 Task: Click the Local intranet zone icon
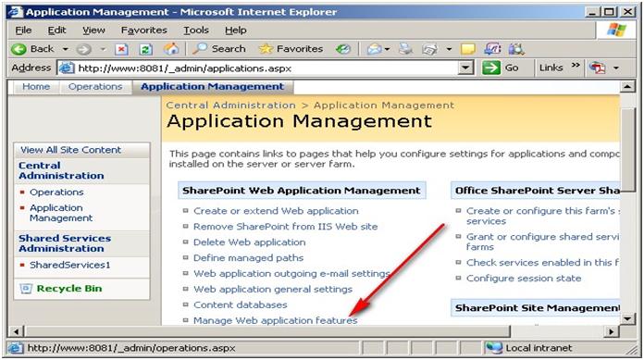(494, 348)
